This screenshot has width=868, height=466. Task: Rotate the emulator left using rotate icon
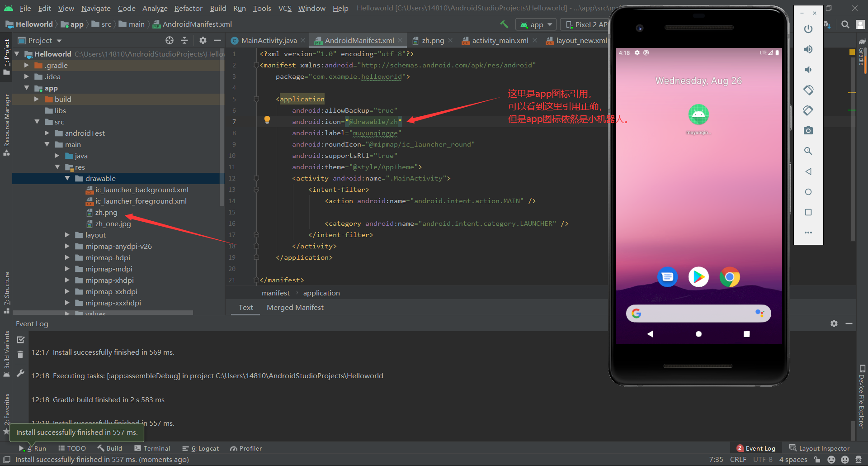[808, 90]
